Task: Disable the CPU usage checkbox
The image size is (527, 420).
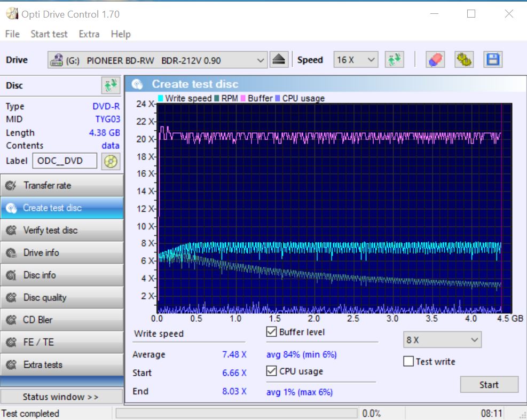Action: point(271,371)
